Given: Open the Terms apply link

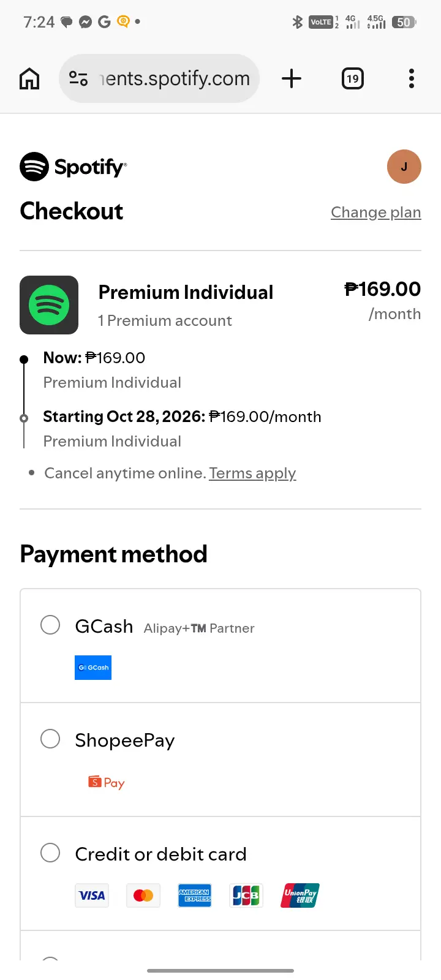Looking at the screenshot, I should [x=252, y=473].
